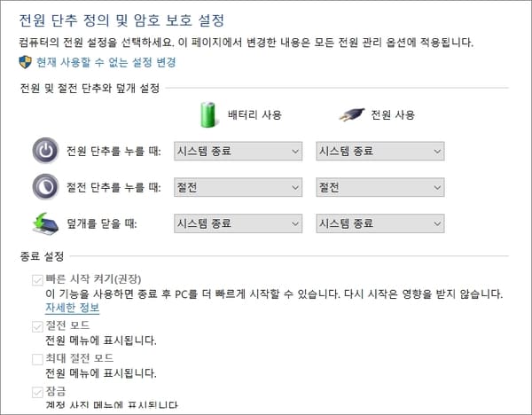Click the laptop lid close icon

click(x=45, y=223)
